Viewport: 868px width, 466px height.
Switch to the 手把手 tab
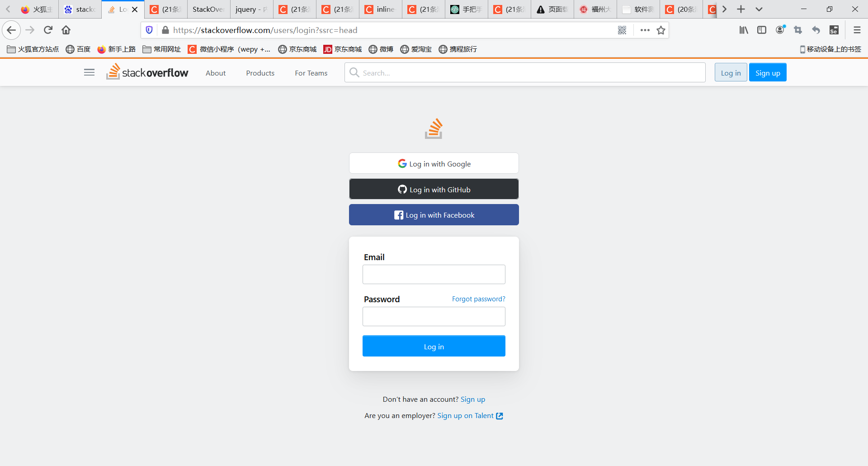coord(466,10)
